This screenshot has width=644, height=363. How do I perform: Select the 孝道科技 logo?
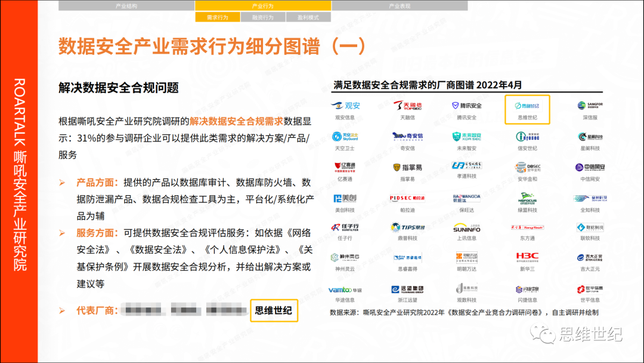pyautogui.click(x=466, y=165)
